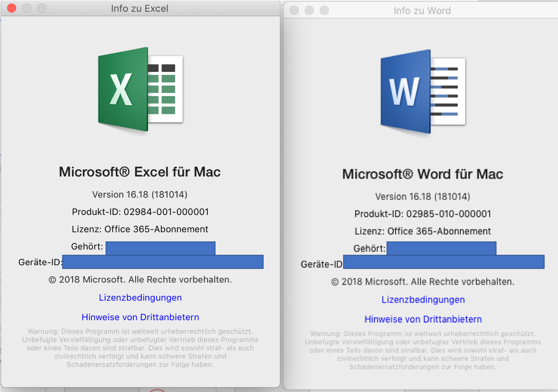Open Lizenzbedingungen link in Word window
This screenshot has width=558, height=392.
click(x=423, y=300)
